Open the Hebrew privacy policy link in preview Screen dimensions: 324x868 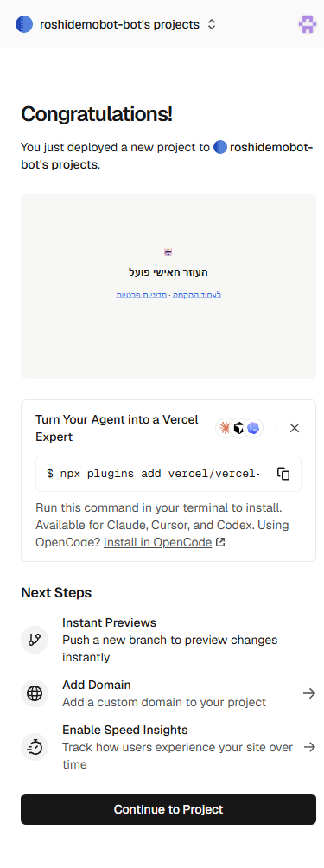pos(141,295)
